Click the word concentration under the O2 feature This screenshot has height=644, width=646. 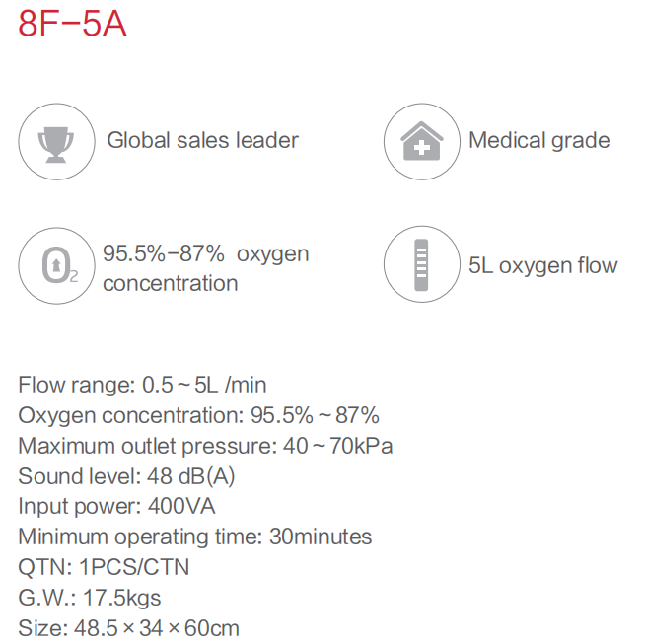[171, 283]
